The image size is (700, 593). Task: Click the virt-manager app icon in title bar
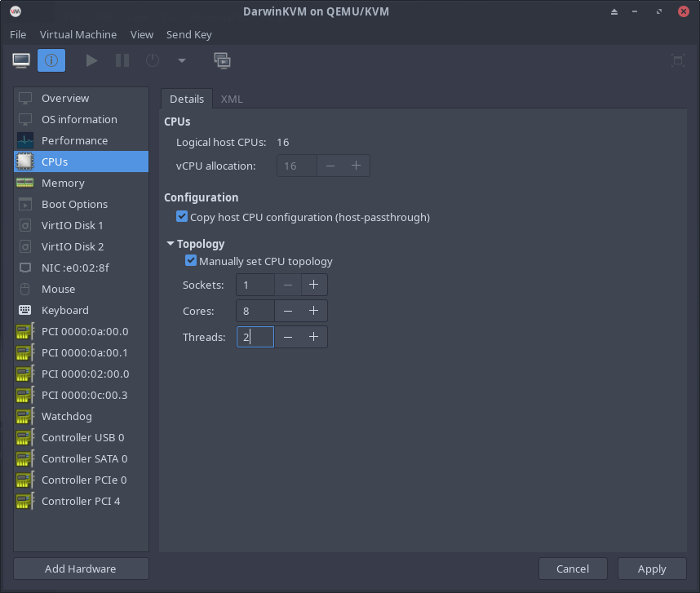(x=16, y=11)
